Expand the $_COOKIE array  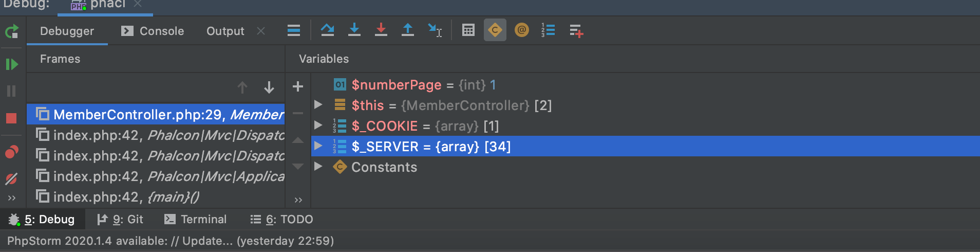pos(318,125)
